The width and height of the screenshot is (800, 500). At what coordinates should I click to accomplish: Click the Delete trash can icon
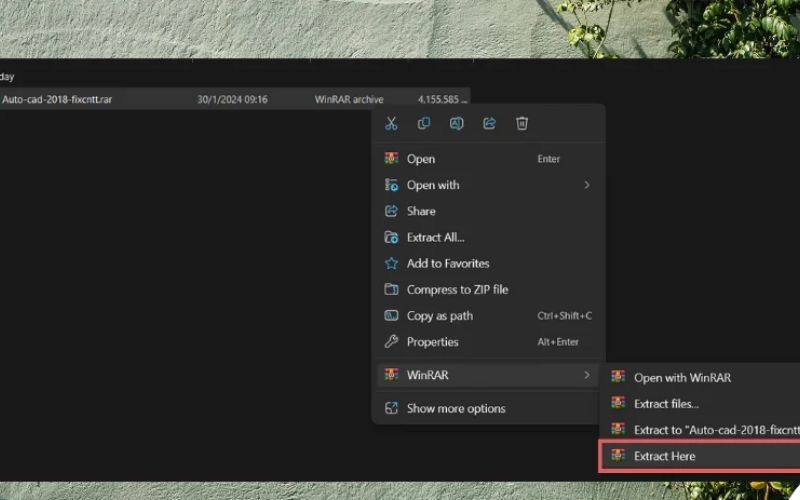522,123
